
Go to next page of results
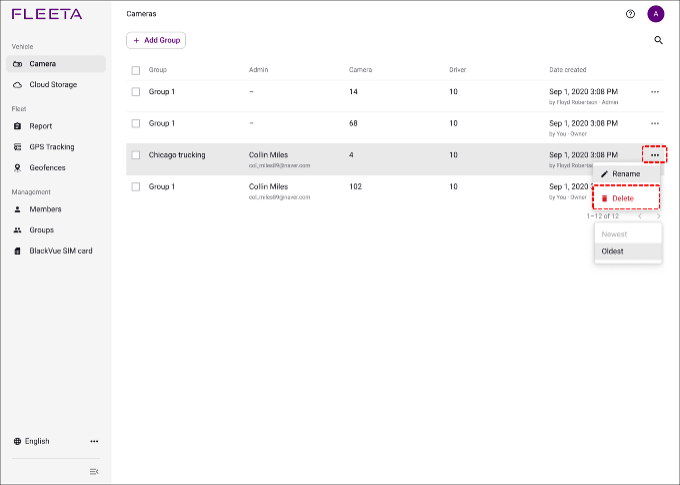(656, 216)
